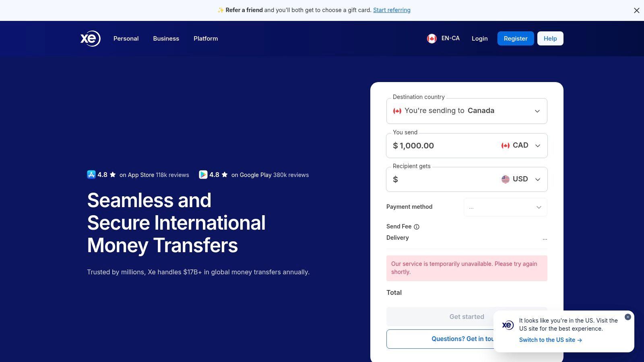This screenshot has width=644, height=362.
Task: Expand the Destination country dropdown
Action: click(467, 111)
